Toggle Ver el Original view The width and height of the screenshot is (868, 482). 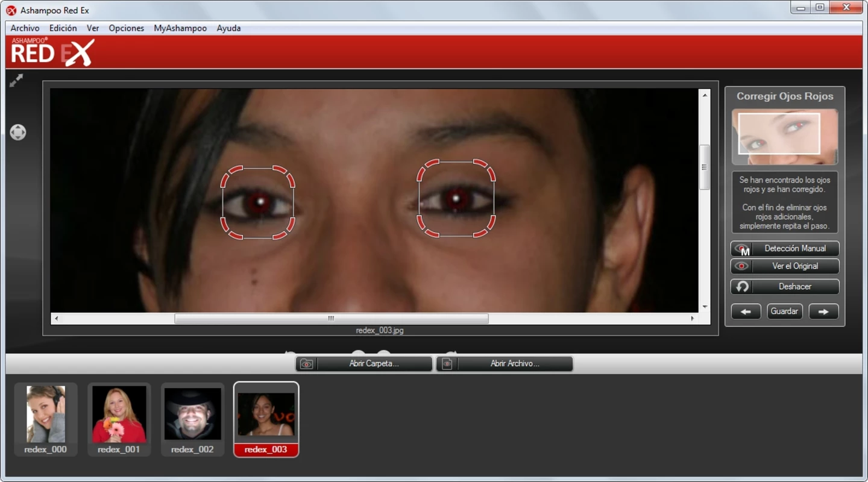click(x=785, y=266)
